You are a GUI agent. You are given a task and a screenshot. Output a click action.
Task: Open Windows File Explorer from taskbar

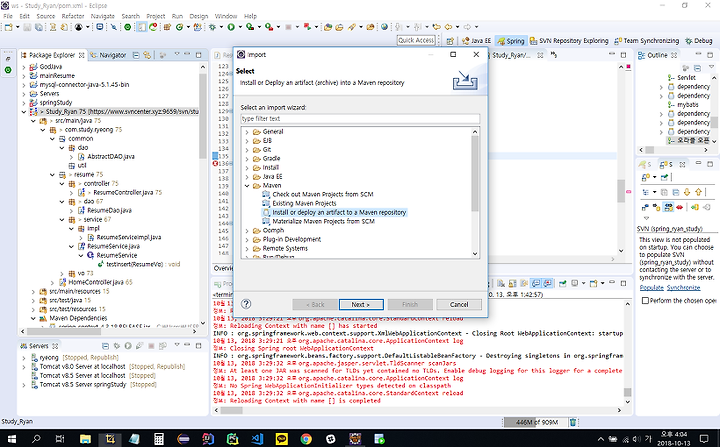tap(85, 438)
